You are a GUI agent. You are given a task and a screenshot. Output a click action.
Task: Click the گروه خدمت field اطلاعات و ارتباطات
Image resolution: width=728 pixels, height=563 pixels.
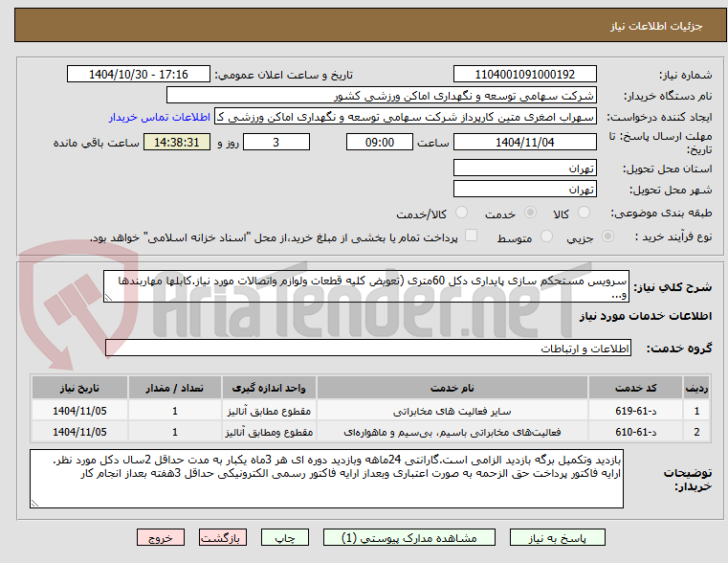coord(367,348)
